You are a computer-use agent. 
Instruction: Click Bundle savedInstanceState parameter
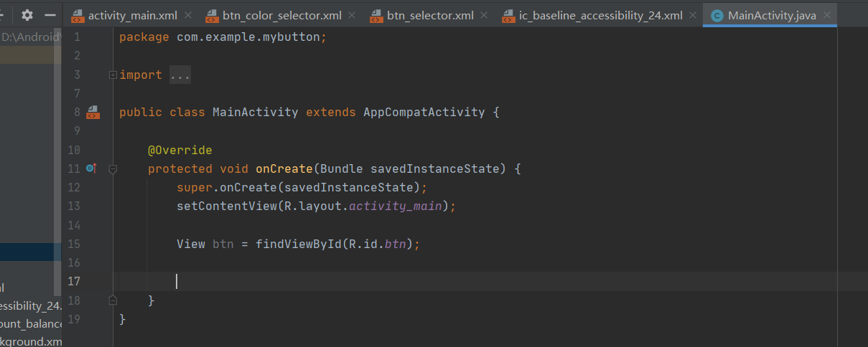tap(410, 168)
